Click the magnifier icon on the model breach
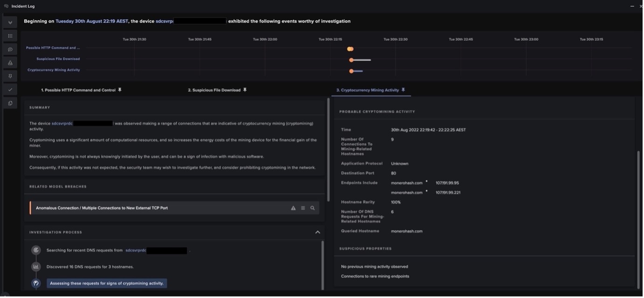This screenshot has width=644, height=298. click(x=312, y=208)
